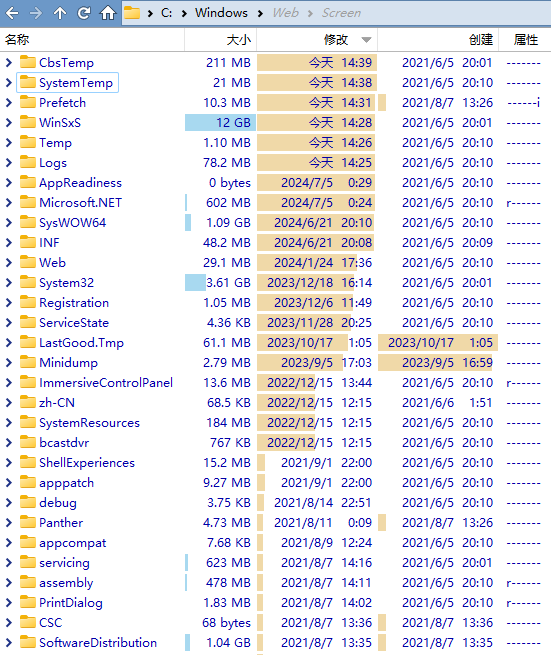Click modified date 今天 14:39
Image resolution: width=551 pixels, height=655 pixels.
[340, 63]
